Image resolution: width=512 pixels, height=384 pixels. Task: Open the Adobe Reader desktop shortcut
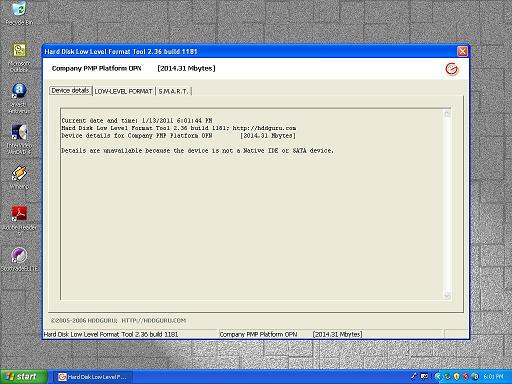19,219
